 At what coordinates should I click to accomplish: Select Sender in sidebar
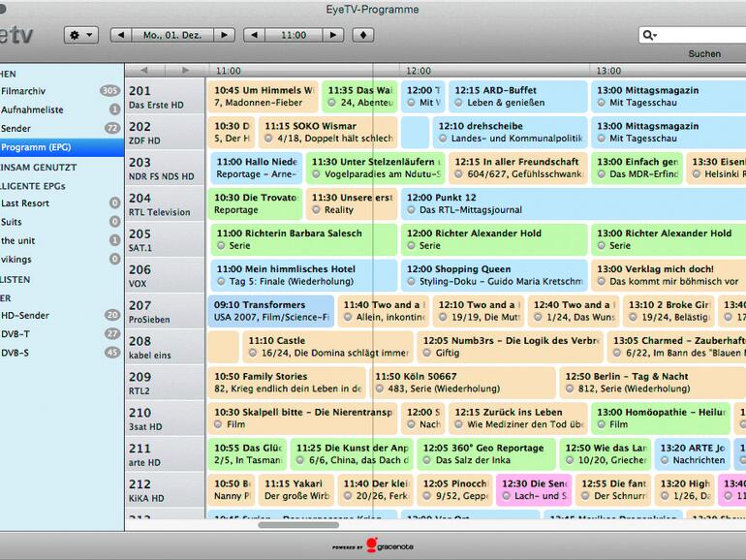coord(62,129)
